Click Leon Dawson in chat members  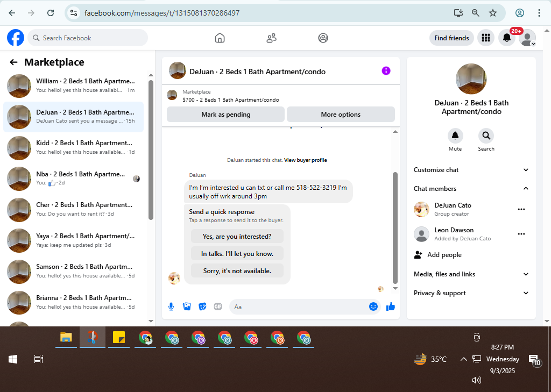tap(454, 230)
